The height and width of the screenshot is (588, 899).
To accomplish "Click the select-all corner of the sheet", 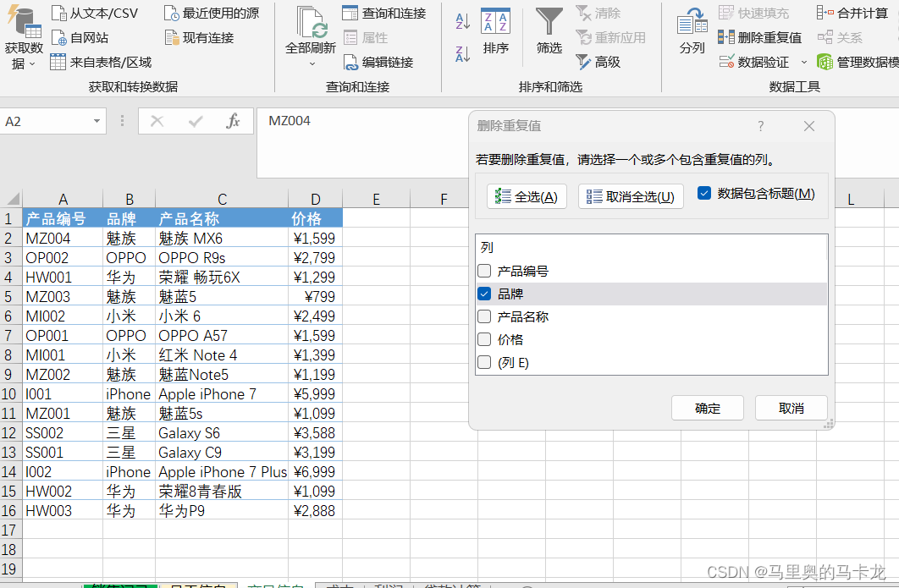I will (x=12, y=200).
